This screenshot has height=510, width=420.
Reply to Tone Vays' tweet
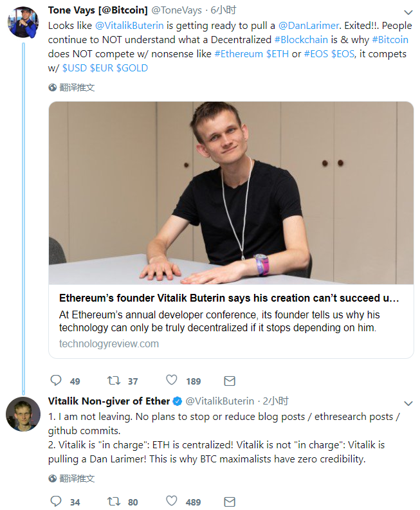56,380
